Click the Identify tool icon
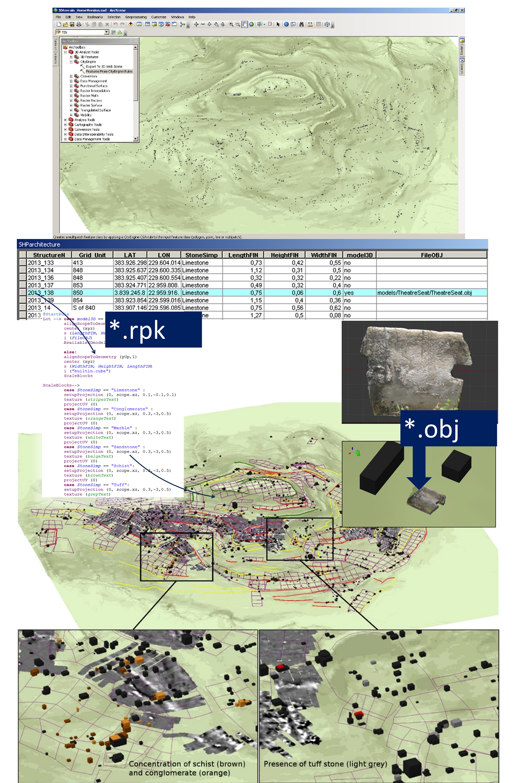 286,24
